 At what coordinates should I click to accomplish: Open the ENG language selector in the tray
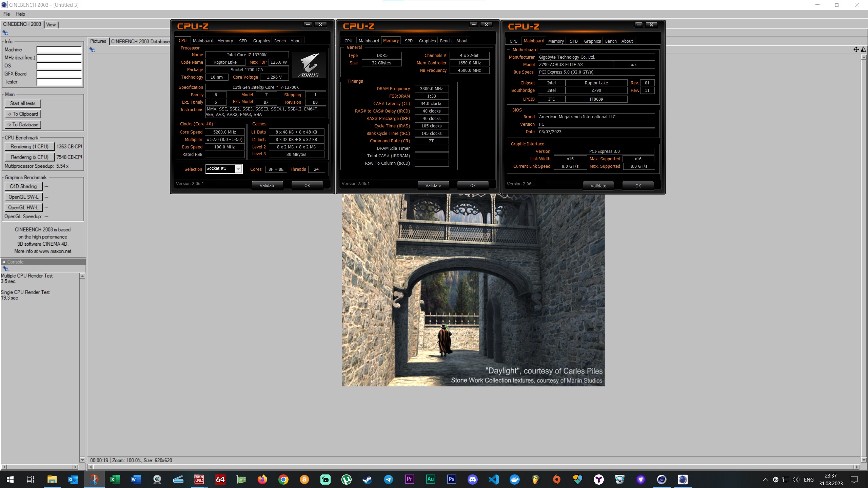[x=809, y=480]
